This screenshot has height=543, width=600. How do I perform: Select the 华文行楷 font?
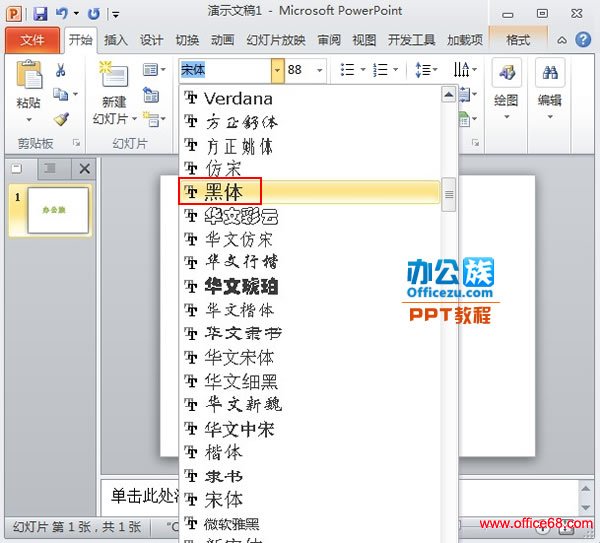pos(310,263)
